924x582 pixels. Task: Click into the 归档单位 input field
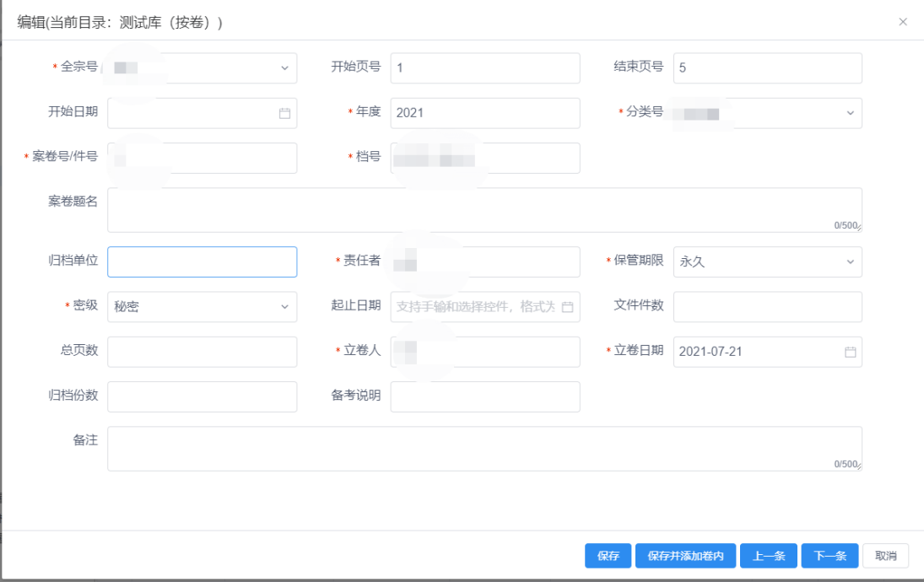coord(202,262)
